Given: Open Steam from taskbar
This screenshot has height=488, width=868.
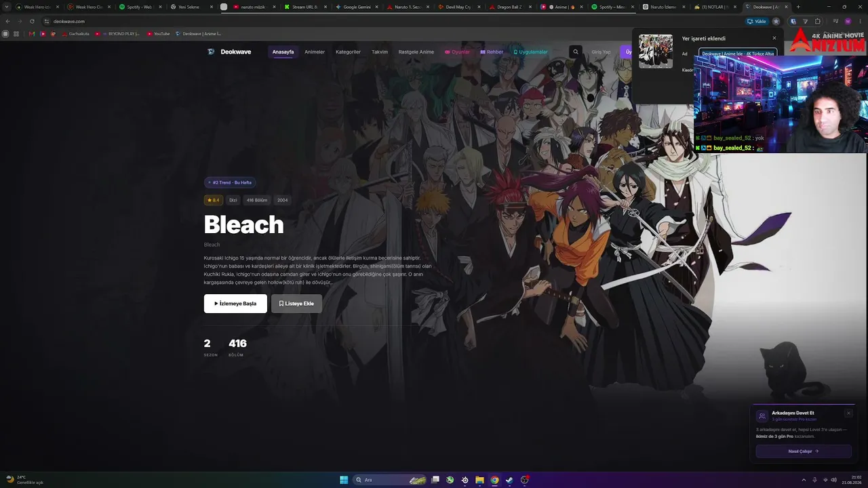Looking at the screenshot, I should tap(509, 480).
